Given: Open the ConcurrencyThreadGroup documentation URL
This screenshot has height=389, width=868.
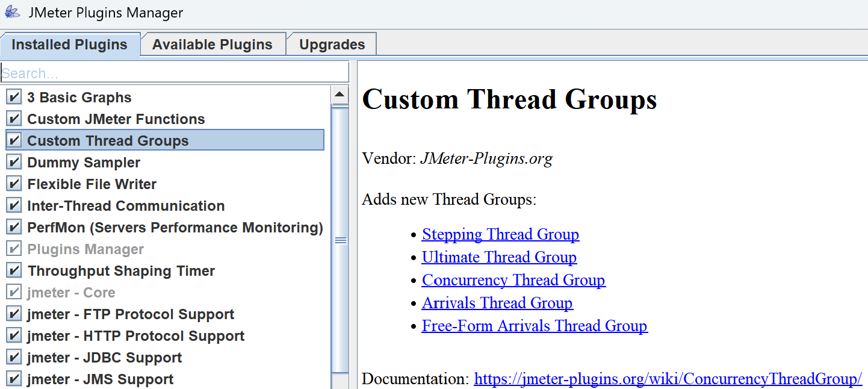Looking at the screenshot, I should [668, 379].
